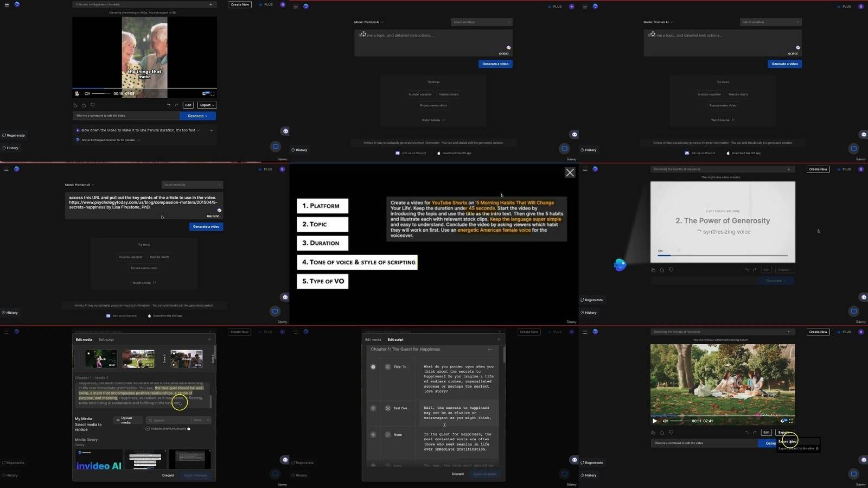Click thumbs-down icon under the couple video
Image resolution: width=868 pixels, height=488 pixels.
point(93,105)
